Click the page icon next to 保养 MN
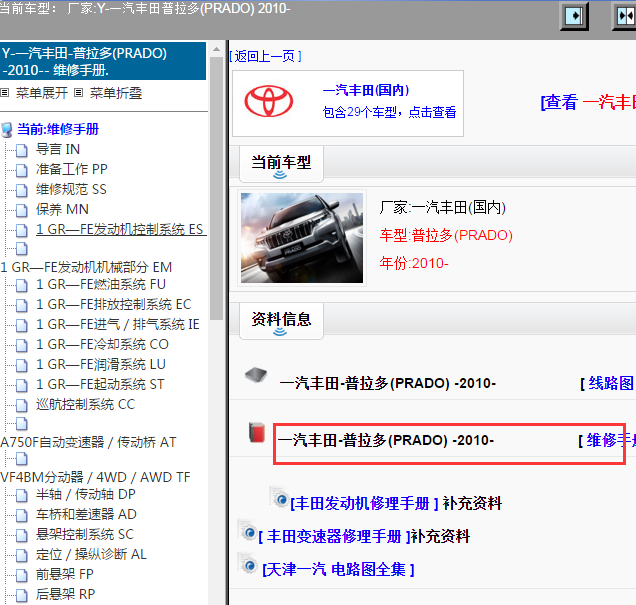The image size is (636, 605). coord(22,210)
